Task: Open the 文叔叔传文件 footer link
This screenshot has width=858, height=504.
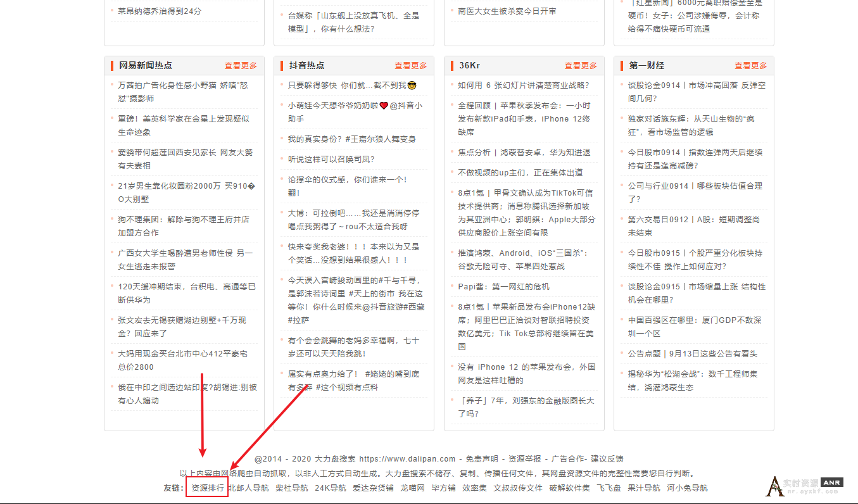Action: pos(518,488)
